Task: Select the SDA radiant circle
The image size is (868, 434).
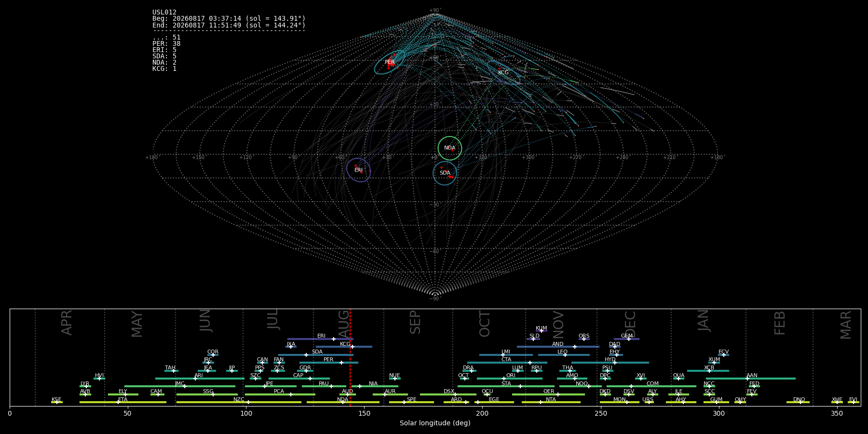Action: (x=445, y=173)
